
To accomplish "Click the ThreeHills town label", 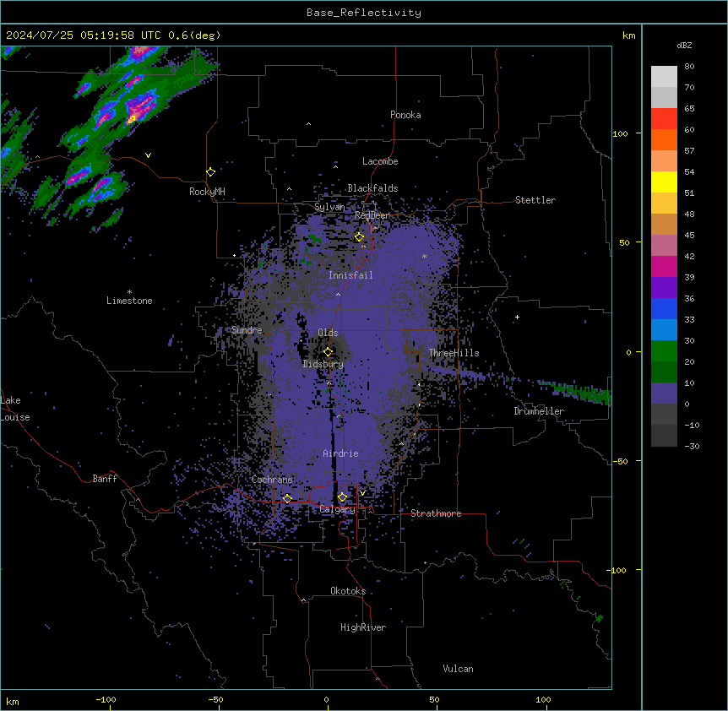I will pos(454,353).
